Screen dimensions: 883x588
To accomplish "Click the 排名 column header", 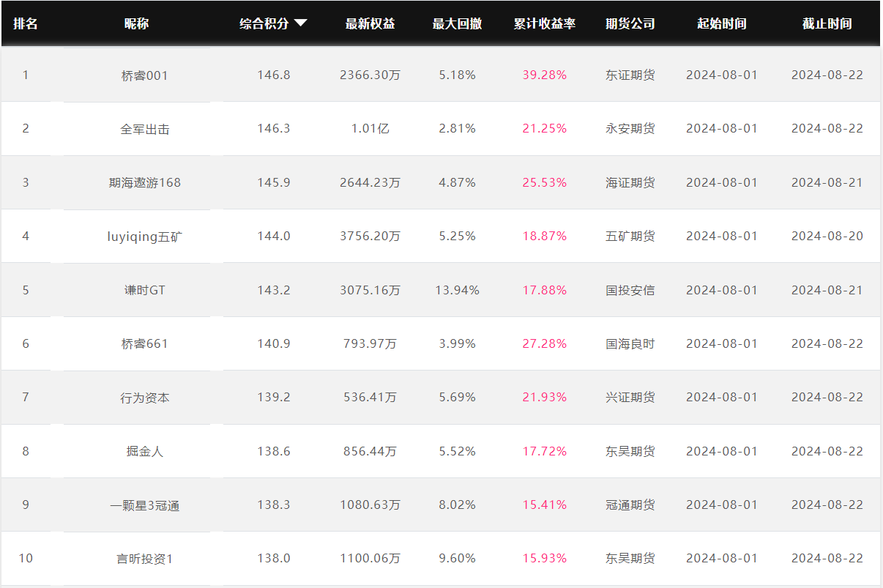I will (26, 23).
